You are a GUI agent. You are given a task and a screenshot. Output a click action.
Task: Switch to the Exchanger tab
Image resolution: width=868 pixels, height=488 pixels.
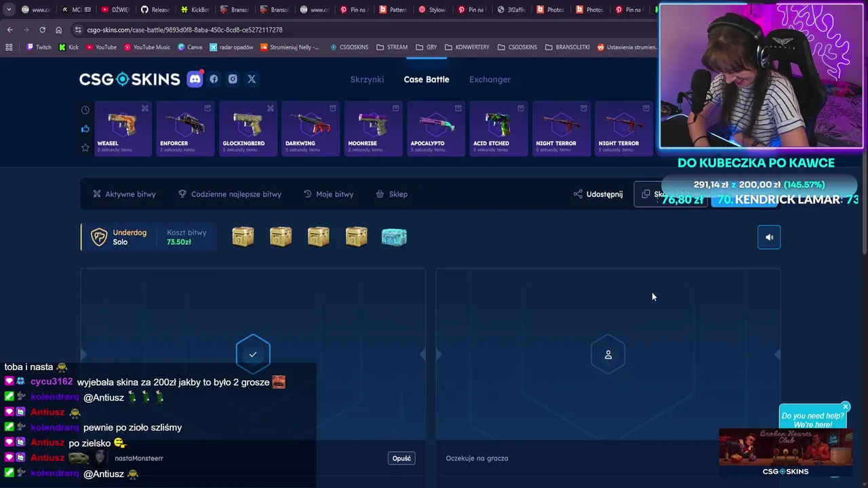(x=490, y=79)
